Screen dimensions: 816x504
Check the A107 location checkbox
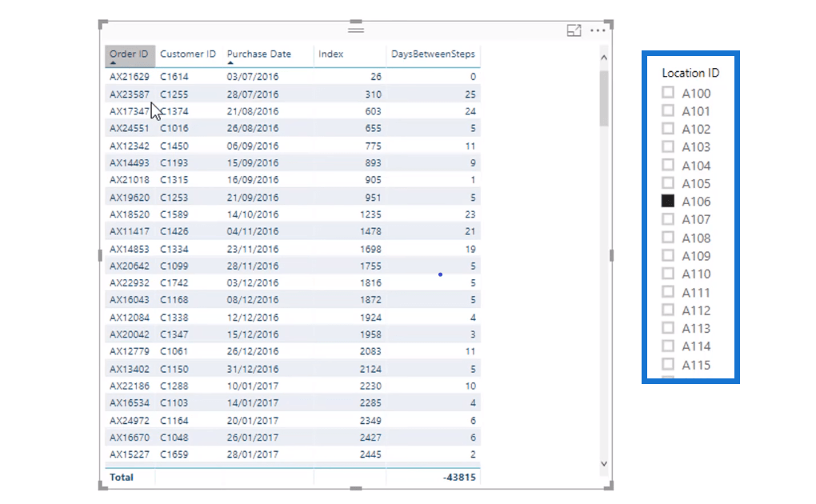point(668,218)
